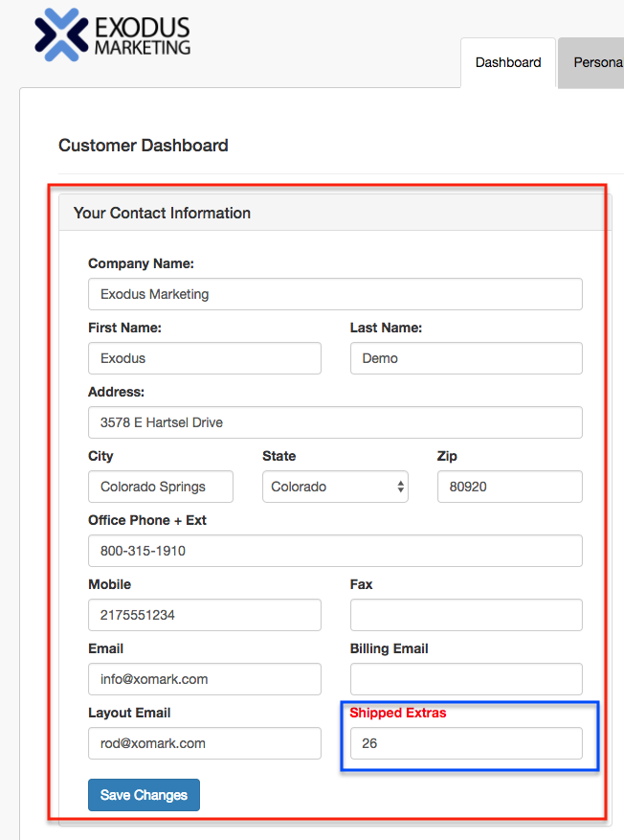The height and width of the screenshot is (840, 624).
Task: Click the Shipped Extras label
Action: [398, 713]
